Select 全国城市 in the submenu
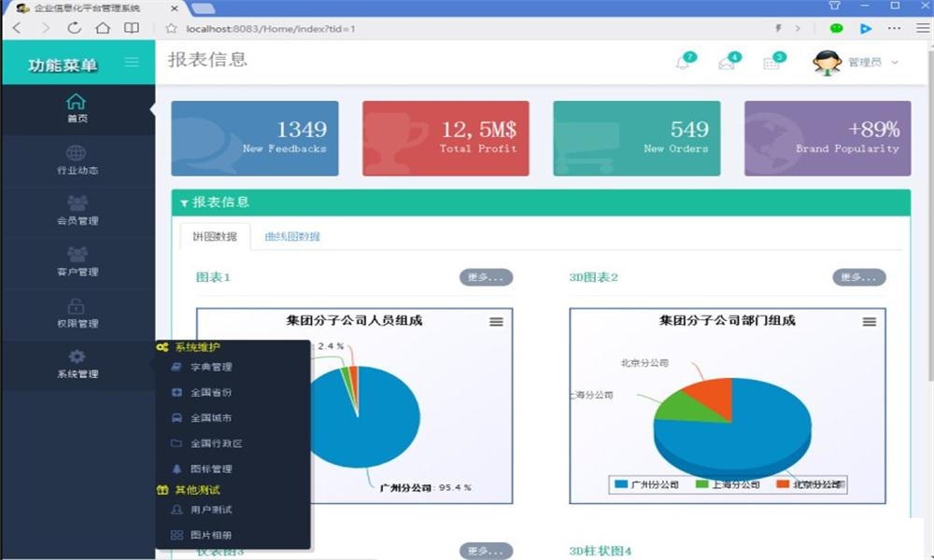Image resolution: width=934 pixels, height=560 pixels. (x=211, y=418)
